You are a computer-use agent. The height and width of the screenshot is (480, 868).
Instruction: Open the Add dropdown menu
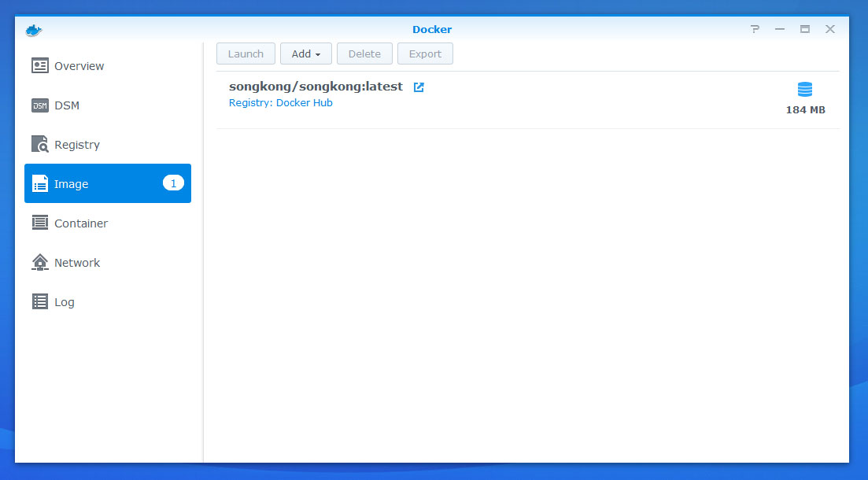click(x=305, y=54)
